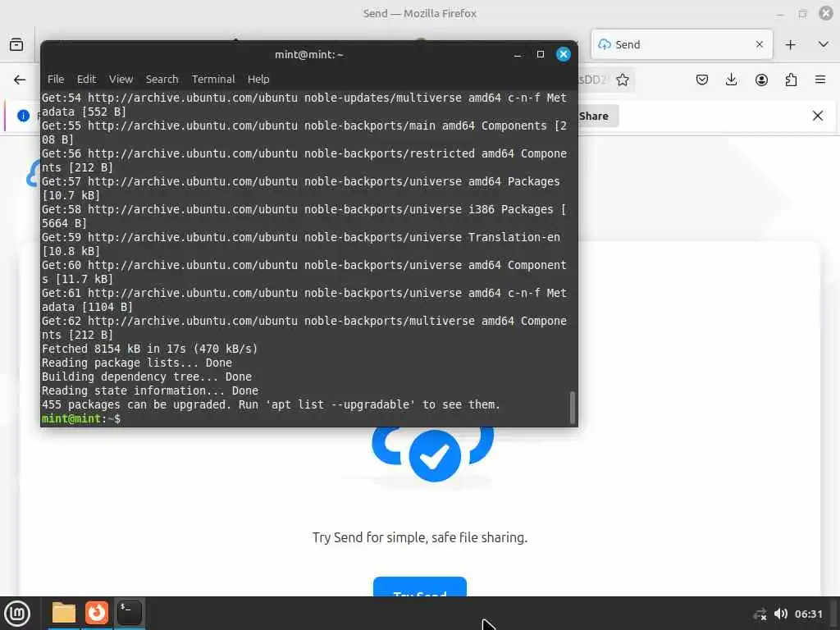Open a new Firefox tab
The width and height of the screenshot is (840, 630).
pyautogui.click(x=791, y=44)
